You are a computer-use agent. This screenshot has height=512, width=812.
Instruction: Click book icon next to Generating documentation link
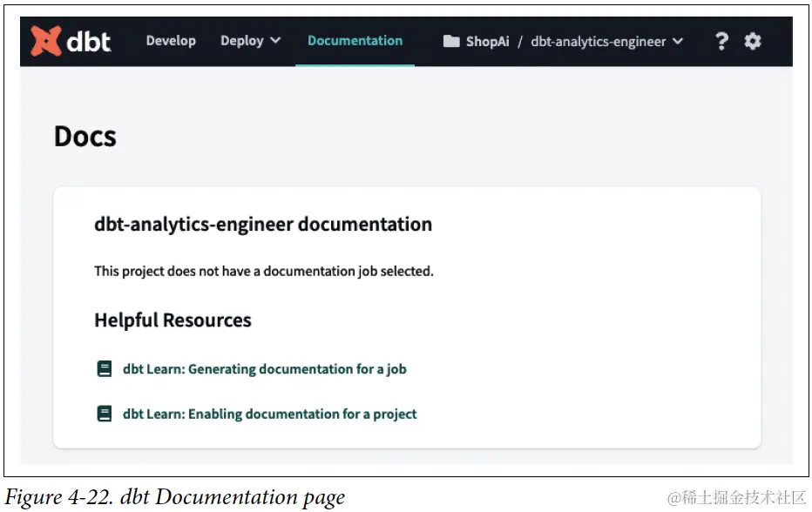tap(104, 368)
